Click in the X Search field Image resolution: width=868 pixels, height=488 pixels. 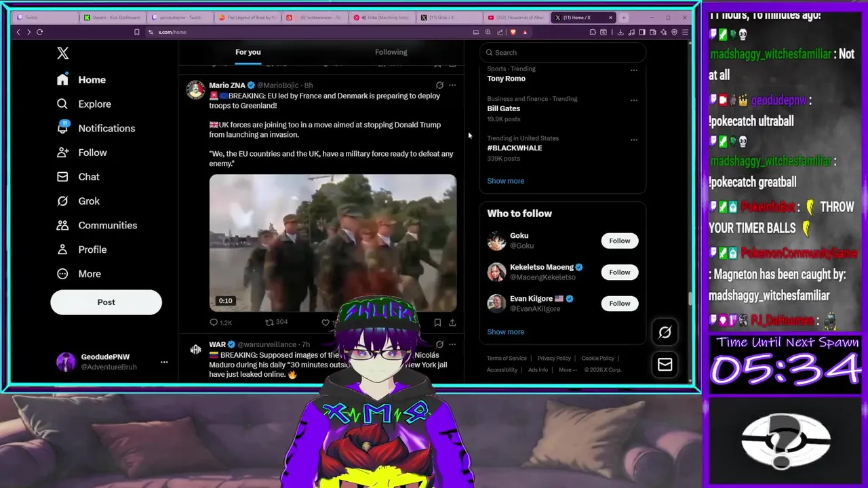click(x=562, y=52)
